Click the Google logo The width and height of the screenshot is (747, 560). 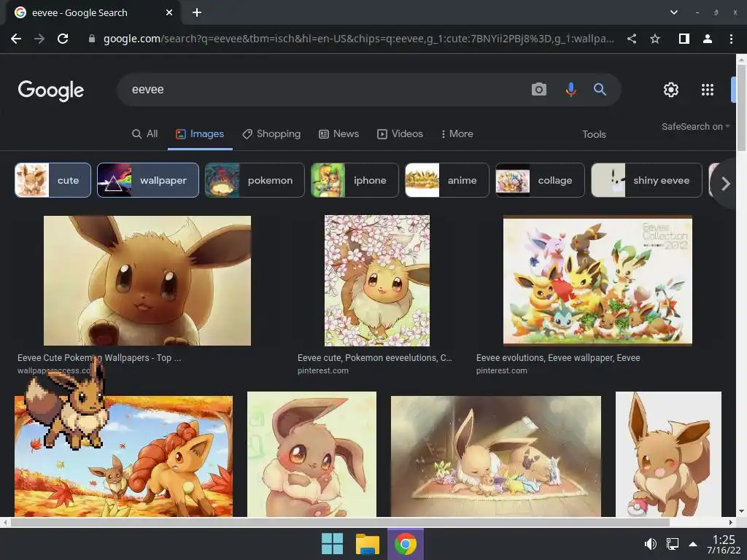(x=51, y=90)
